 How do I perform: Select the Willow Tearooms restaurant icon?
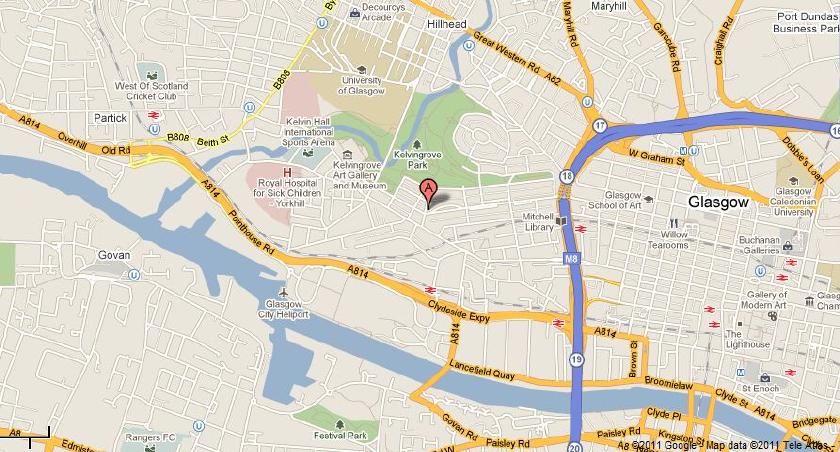point(674,223)
